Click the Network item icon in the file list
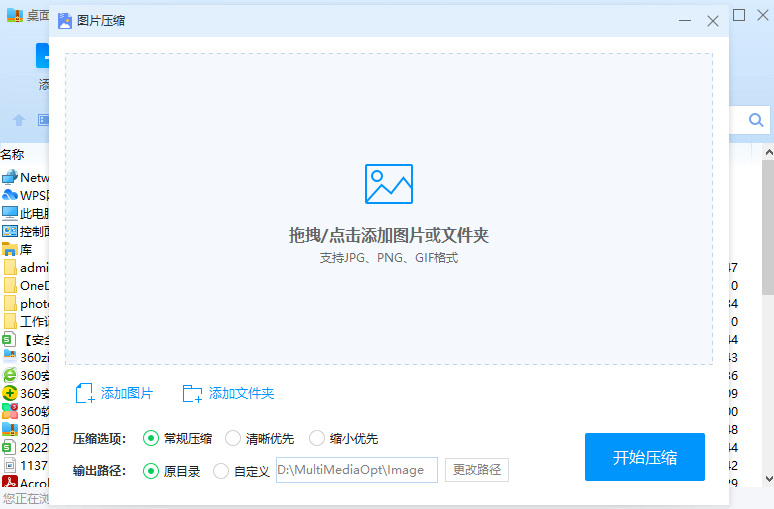Screen dimensions: 774x509 tap(10, 177)
